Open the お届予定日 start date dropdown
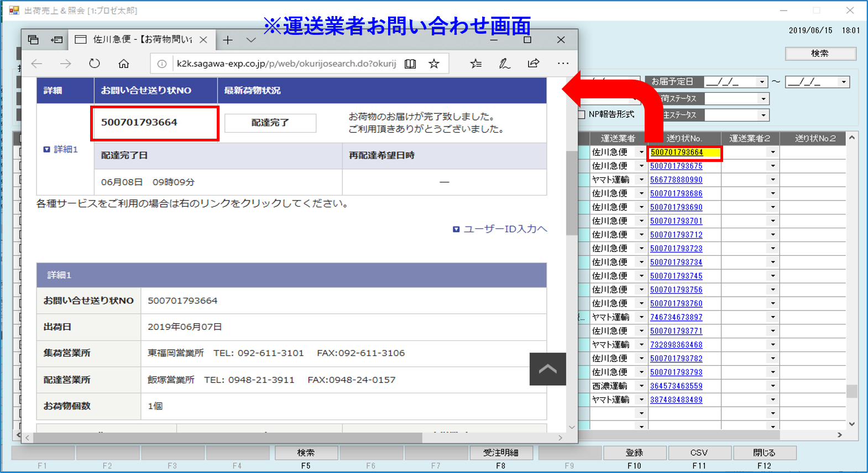The width and height of the screenshot is (868, 473). pyautogui.click(x=762, y=82)
